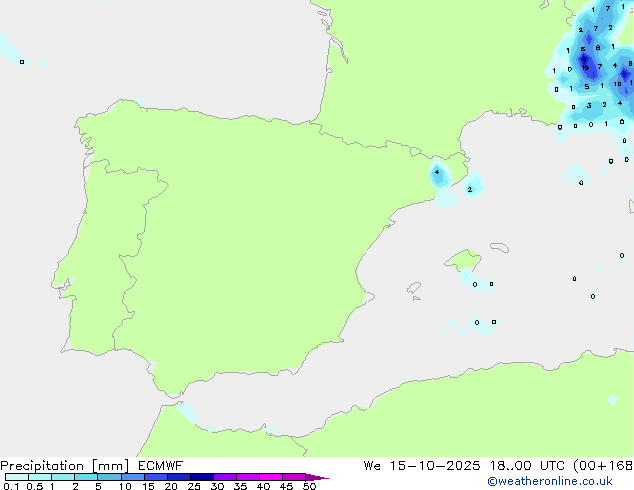This screenshot has height=490, width=634.
Task: Click the "[mm]" unit label
Action: pyautogui.click(x=110, y=466)
